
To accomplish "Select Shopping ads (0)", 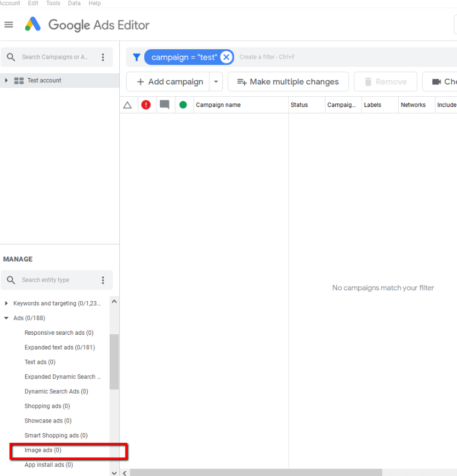I will point(47,406).
